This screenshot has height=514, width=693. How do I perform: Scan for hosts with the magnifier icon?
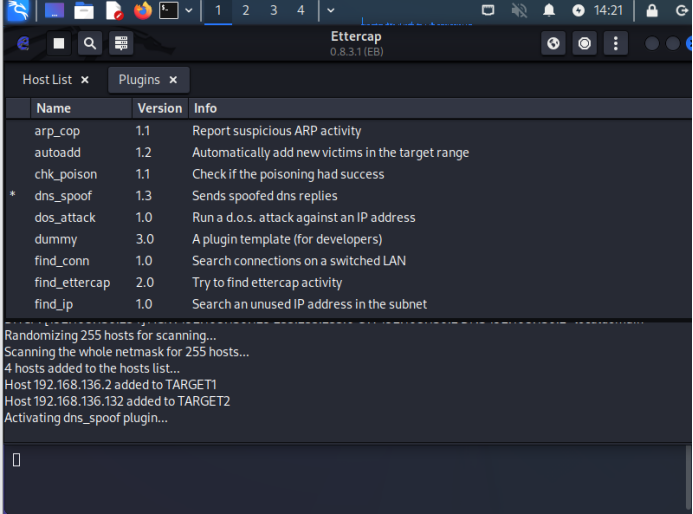tap(90, 43)
